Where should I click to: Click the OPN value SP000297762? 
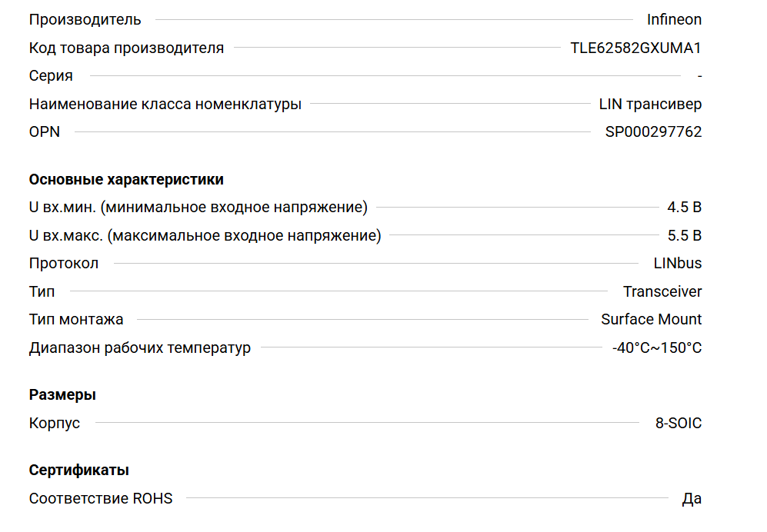point(653,131)
